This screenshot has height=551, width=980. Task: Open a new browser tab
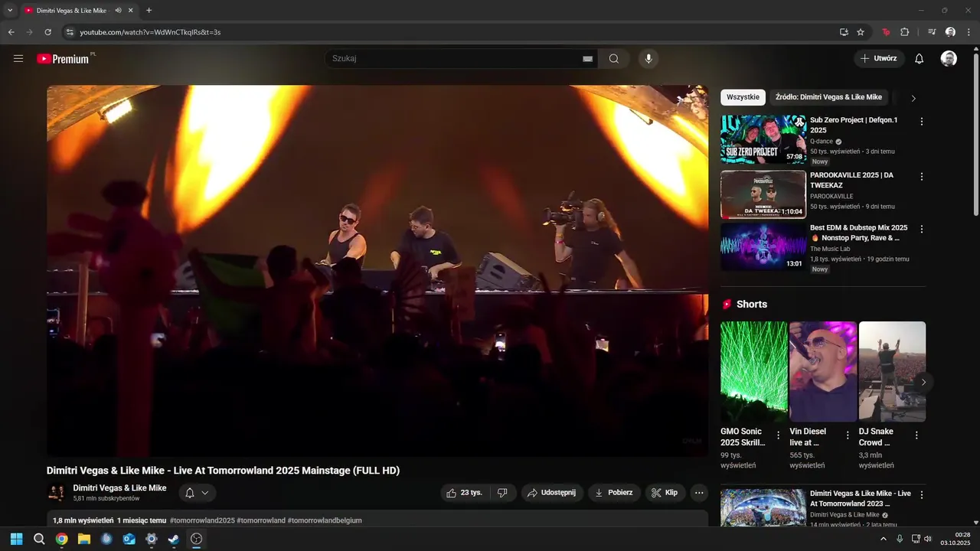[x=149, y=11]
